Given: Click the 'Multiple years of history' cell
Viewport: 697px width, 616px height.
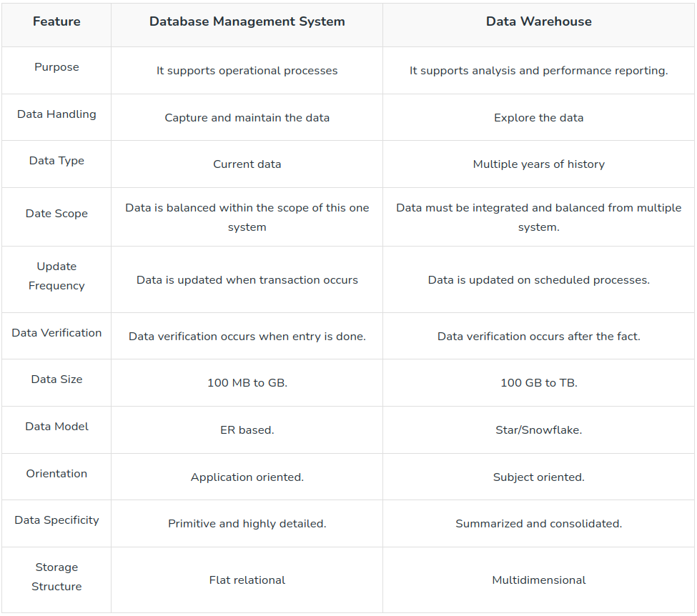Looking at the screenshot, I should click(538, 164).
